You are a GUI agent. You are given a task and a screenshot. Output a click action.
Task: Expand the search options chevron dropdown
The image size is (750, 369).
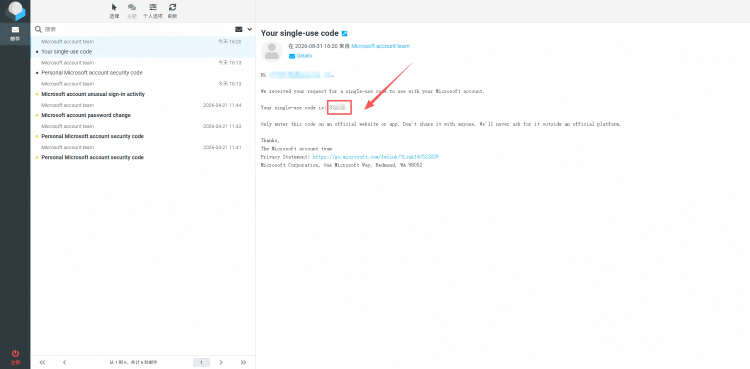pyautogui.click(x=249, y=30)
